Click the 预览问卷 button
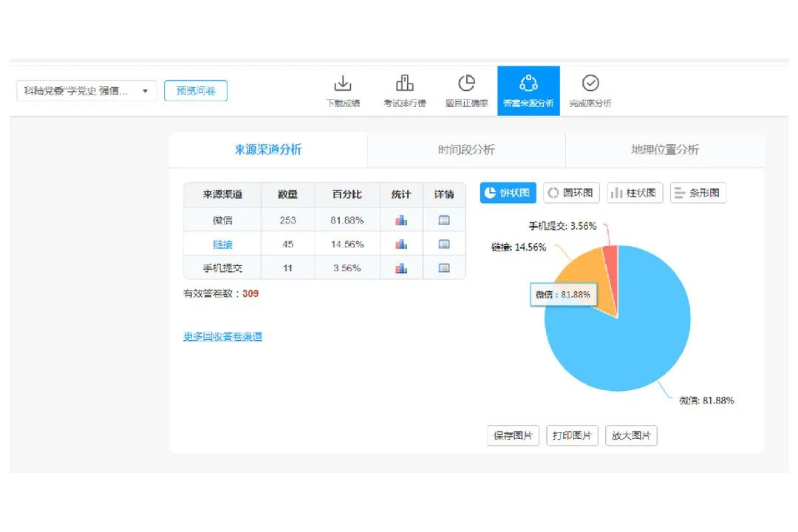This screenshot has width=798, height=532. point(196,91)
